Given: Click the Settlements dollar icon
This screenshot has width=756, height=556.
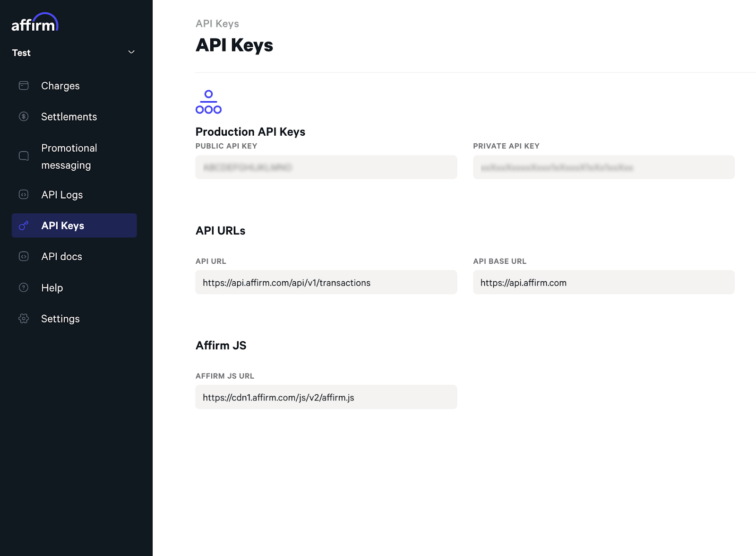Looking at the screenshot, I should pos(24,117).
